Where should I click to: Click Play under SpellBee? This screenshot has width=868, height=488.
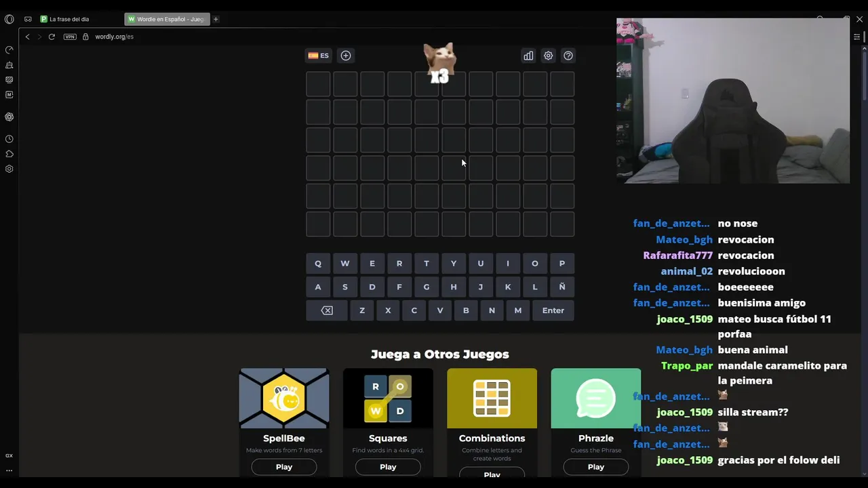pos(284,467)
